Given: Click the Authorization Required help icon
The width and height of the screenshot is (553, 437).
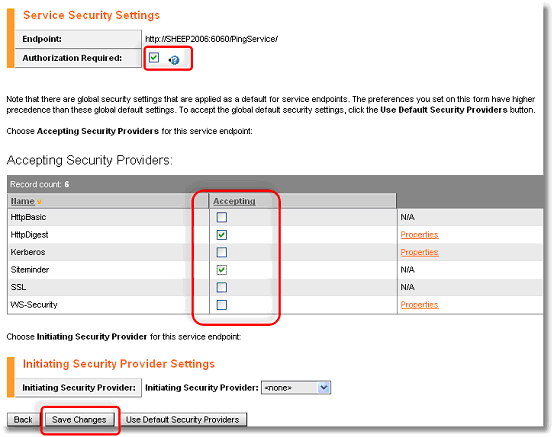Looking at the screenshot, I should tap(174, 60).
